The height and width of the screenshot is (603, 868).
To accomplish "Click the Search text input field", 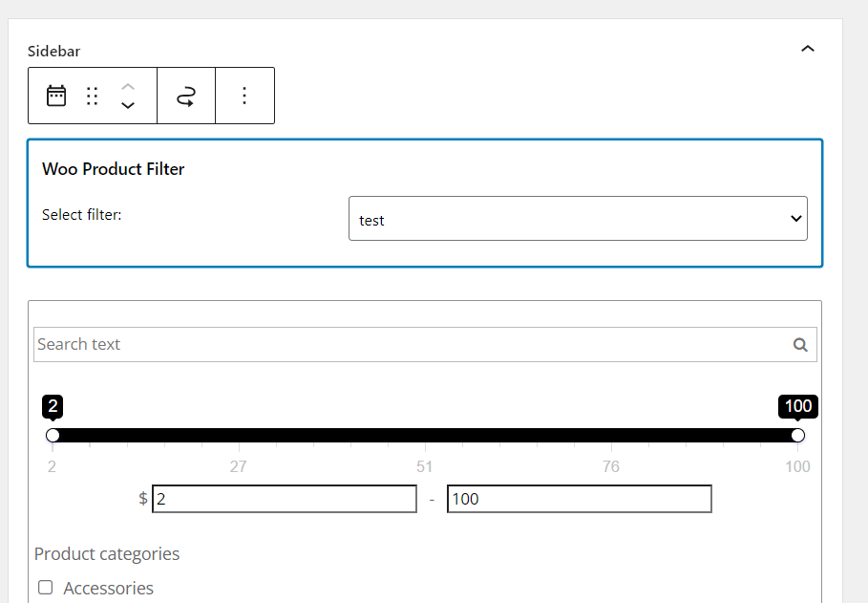I will point(411,345).
